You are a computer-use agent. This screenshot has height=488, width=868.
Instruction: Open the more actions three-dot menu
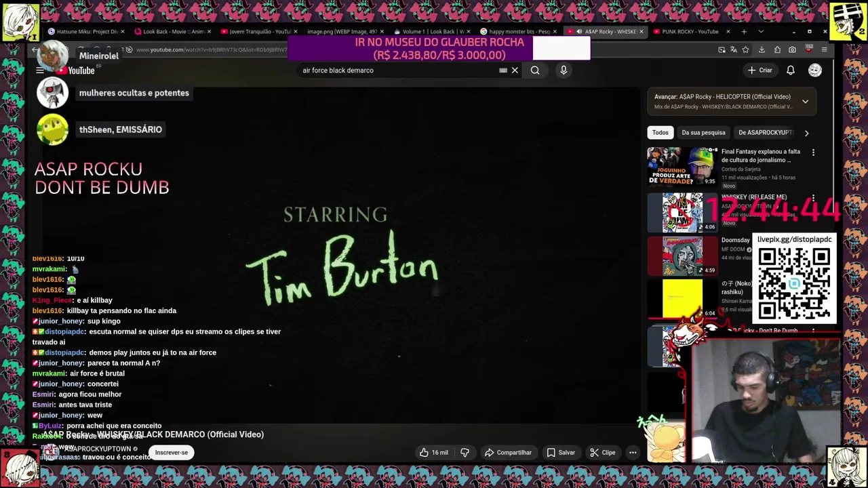click(633, 453)
